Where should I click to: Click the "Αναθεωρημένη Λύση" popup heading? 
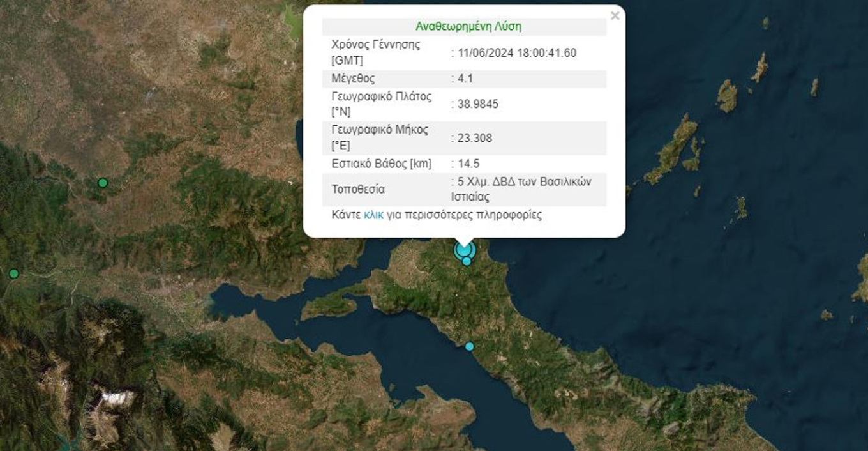click(468, 27)
